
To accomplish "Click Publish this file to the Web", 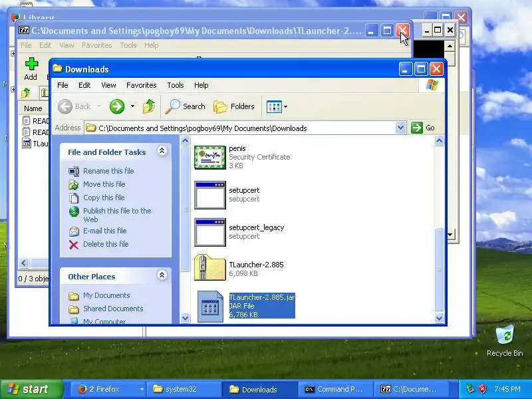I will pos(117,215).
